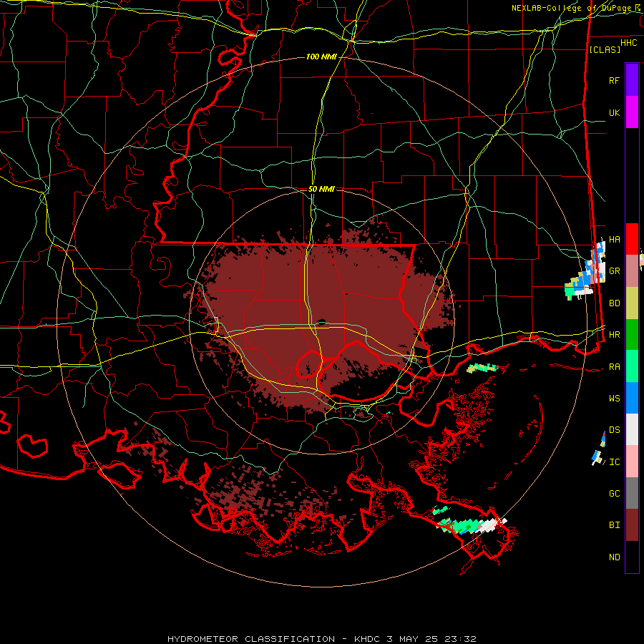Click the black radar site dot at center

click(x=321, y=321)
